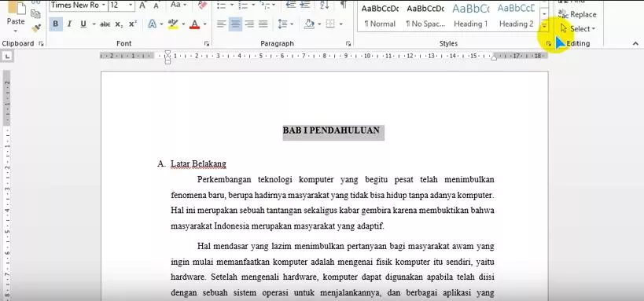Expand the styles gallery More button
644x301 pixels.
[x=545, y=26]
